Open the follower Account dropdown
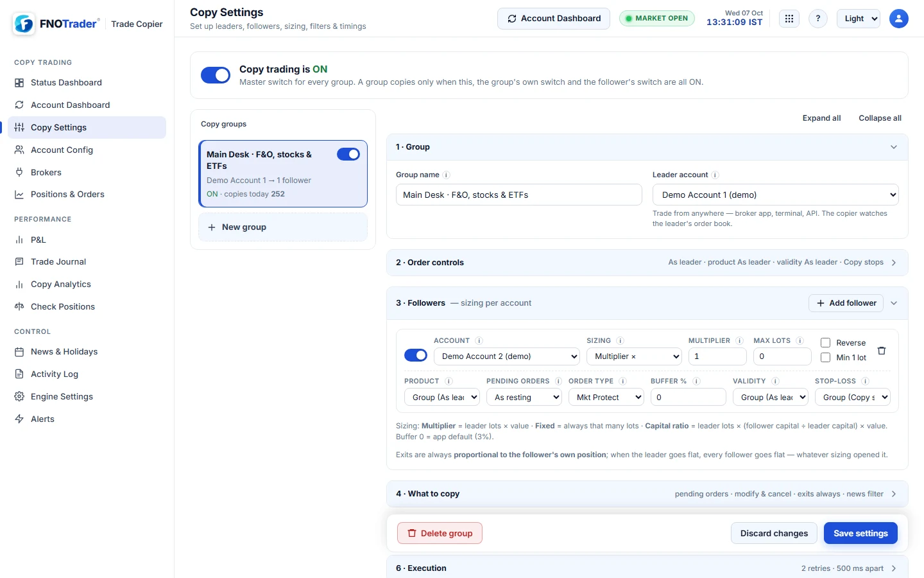Image resolution: width=924 pixels, height=578 pixels. click(x=507, y=356)
